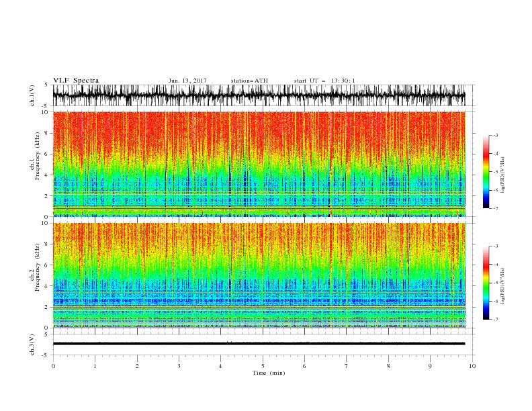Click the time axis tick label '8'
Screen dimensions: 532x411
[388, 366]
